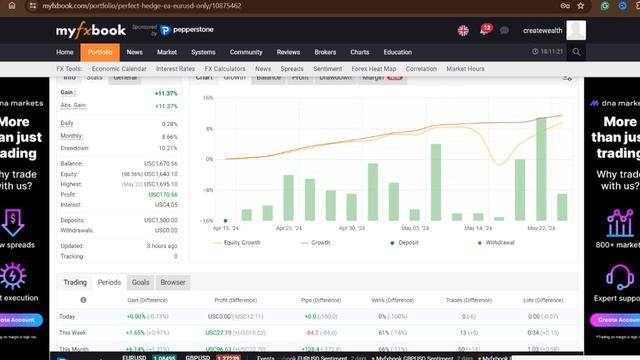Image resolution: width=640 pixels, height=360 pixels.
Task: Open the messages chat bubble icon
Action: tap(504, 30)
